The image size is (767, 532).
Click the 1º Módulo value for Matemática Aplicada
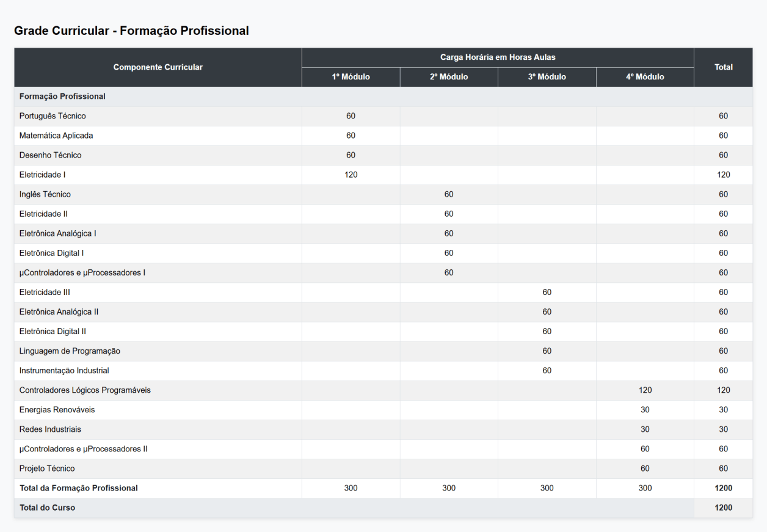(351, 136)
